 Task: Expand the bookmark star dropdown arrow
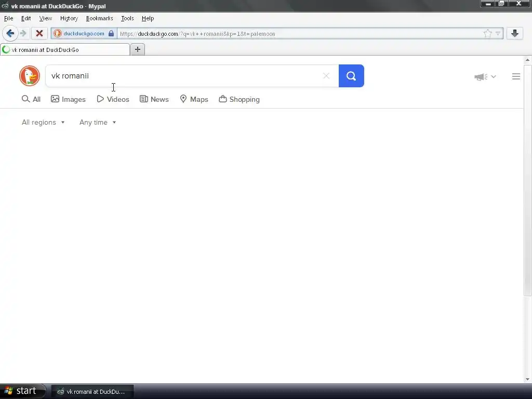pyautogui.click(x=498, y=33)
